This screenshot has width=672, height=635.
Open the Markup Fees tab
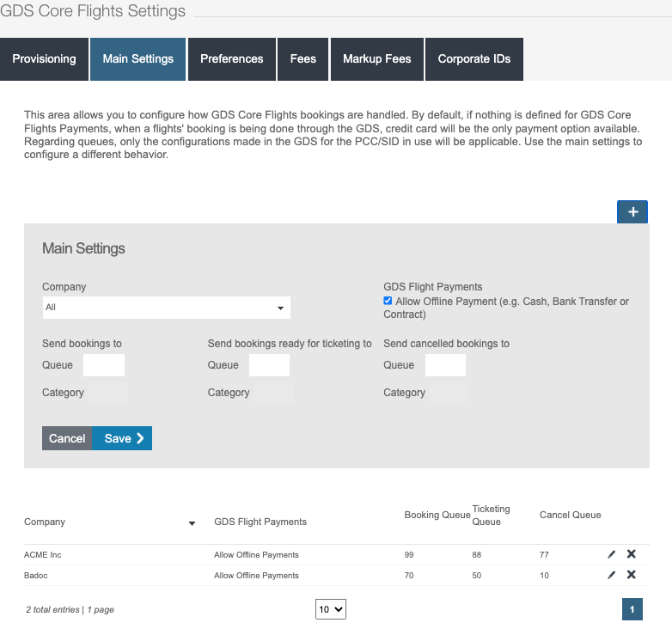pos(376,59)
